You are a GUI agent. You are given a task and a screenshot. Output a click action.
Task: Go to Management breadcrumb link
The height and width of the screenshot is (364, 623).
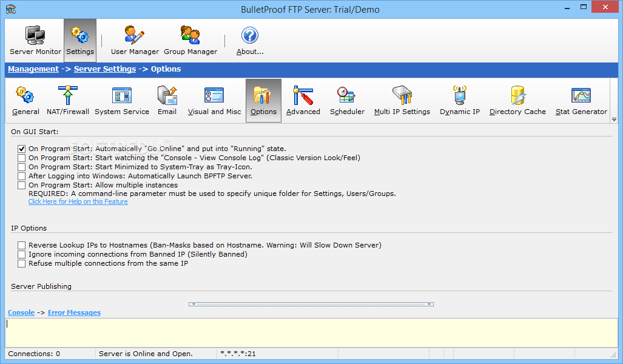[33, 69]
